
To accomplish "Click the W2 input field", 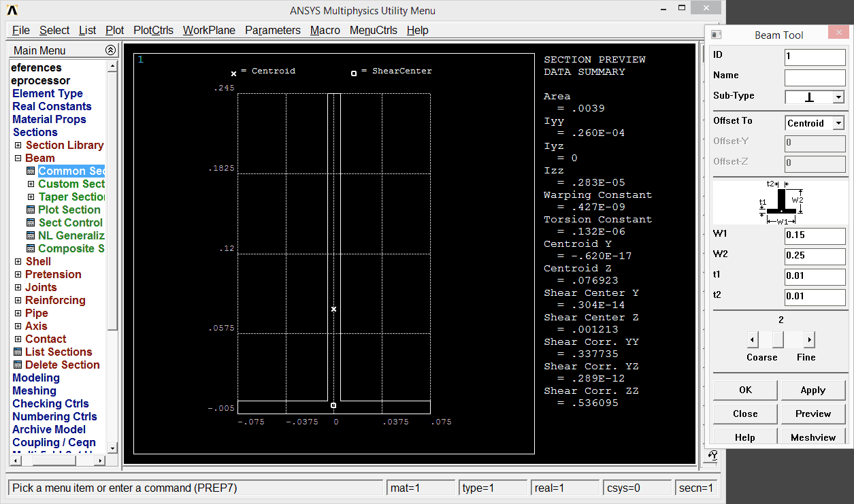I will pos(815,256).
